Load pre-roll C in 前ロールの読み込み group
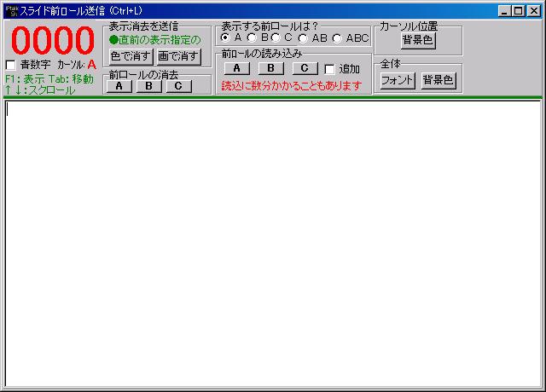Screen dimensions: 546x392 pos(305,68)
